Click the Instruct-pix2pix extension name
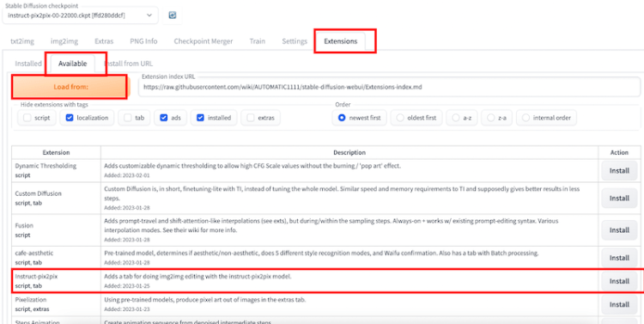The height and width of the screenshot is (324, 644). pyautogui.click(x=36, y=277)
